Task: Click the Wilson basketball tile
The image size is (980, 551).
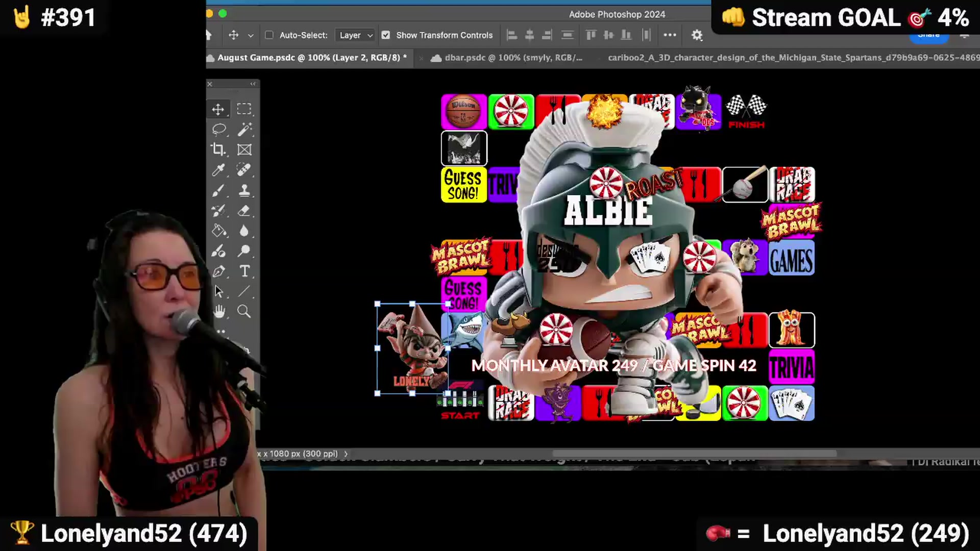Action: pos(464,112)
